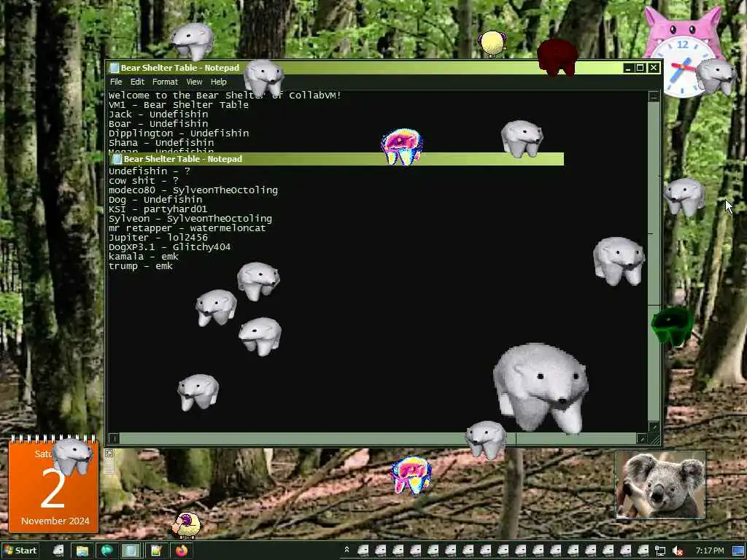
Task: Click the 'Sylveon - SylveonTheOctoling' line
Action: [x=190, y=219]
